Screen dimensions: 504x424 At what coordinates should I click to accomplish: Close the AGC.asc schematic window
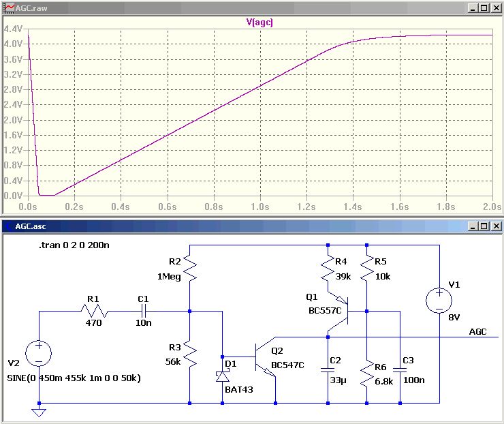click(x=496, y=226)
